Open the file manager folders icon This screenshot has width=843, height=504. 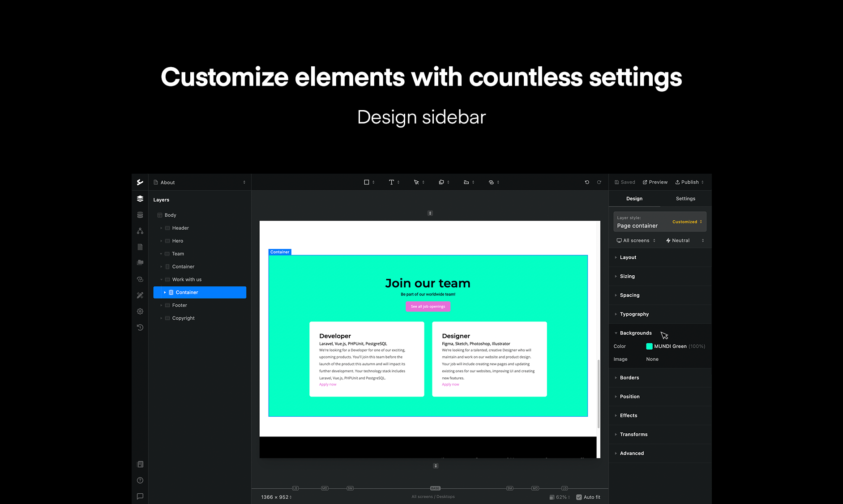click(x=140, y=263)
